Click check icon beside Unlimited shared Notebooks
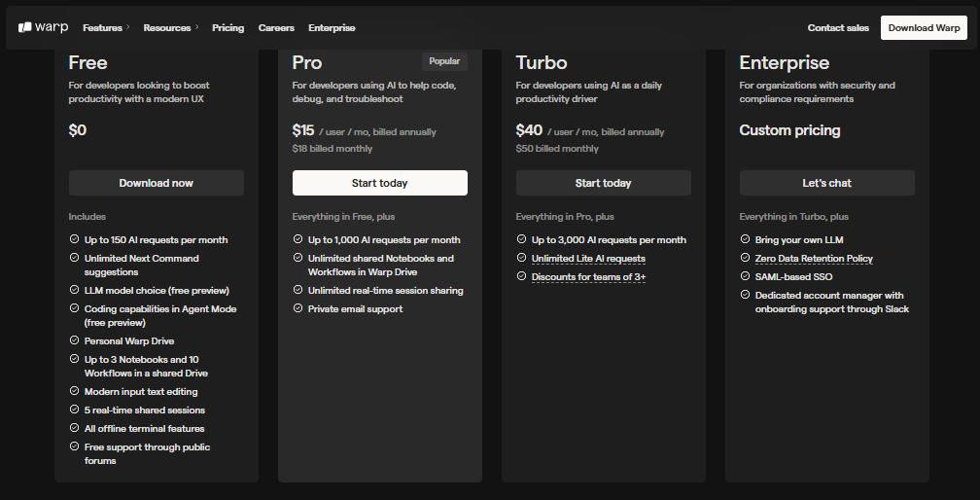The width and height of the screenshot is (980, 500). point(298,258)
